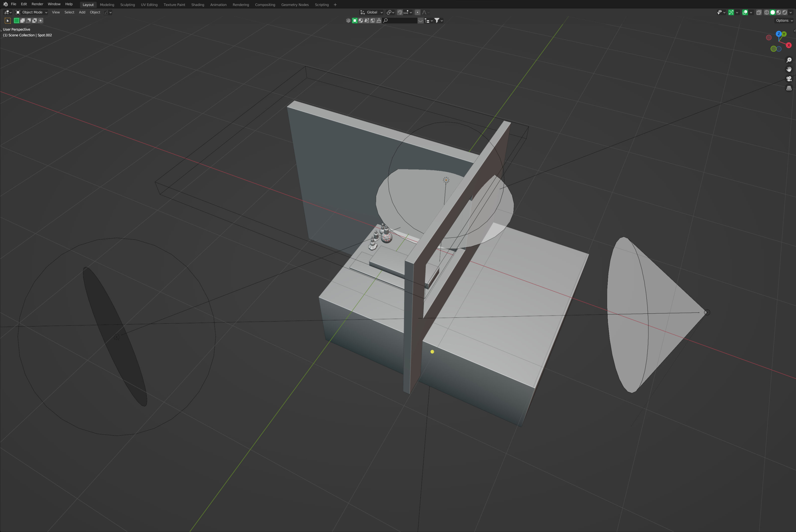Switch to the UV Editing workspace tab
Image resolution: width=796 pixels, height=532 pixels.
point(149,5)
